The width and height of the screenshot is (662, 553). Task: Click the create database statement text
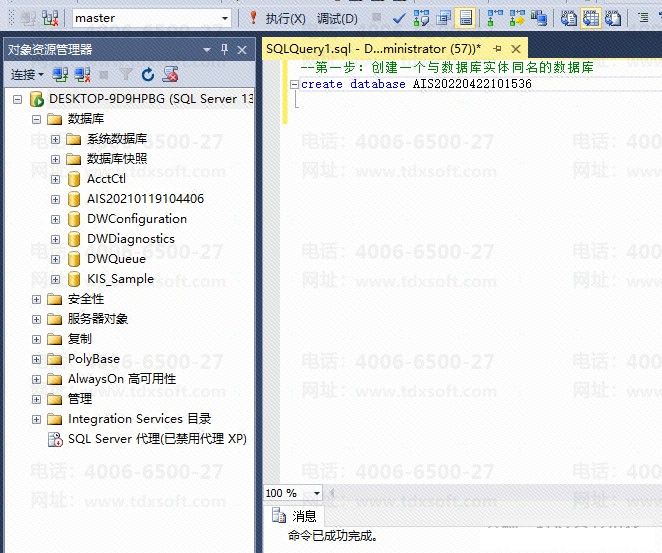click(416, 84)
